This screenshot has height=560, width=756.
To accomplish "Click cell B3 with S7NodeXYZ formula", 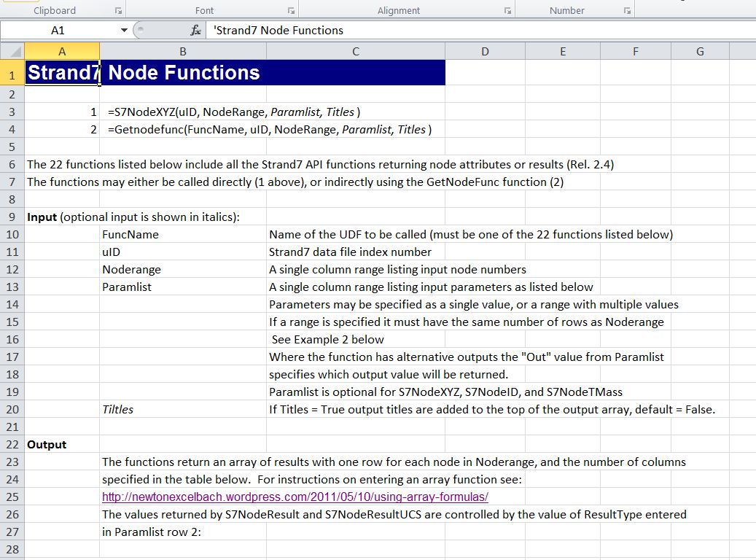I will tap(182, 112).
